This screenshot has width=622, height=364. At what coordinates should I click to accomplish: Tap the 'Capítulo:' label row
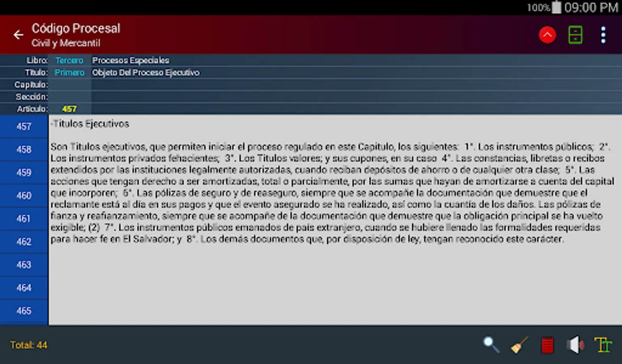pyautogui.click(x=311, y=85)
